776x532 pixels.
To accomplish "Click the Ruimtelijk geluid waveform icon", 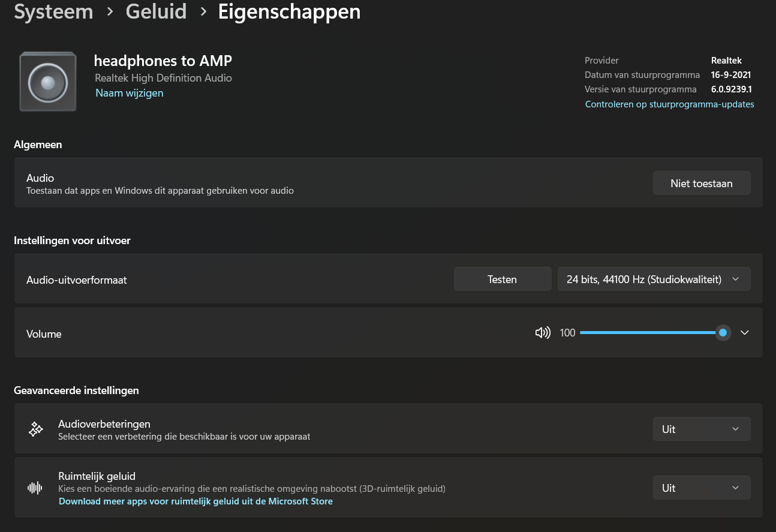I will (36, 488).
